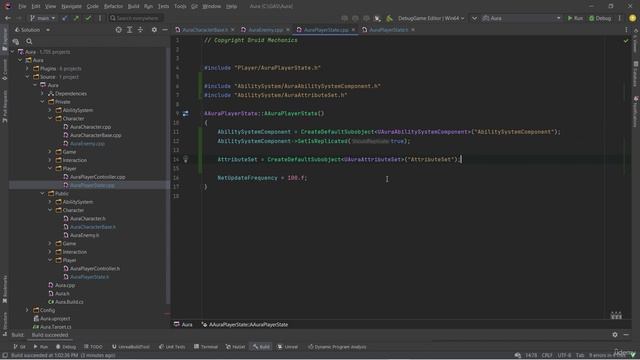Open the File menu
The image size is (640, 360).
click(22, 6)
